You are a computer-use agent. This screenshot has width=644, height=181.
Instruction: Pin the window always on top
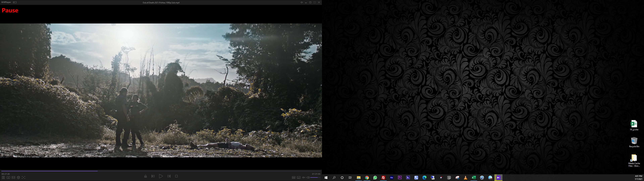coord(302,2)
